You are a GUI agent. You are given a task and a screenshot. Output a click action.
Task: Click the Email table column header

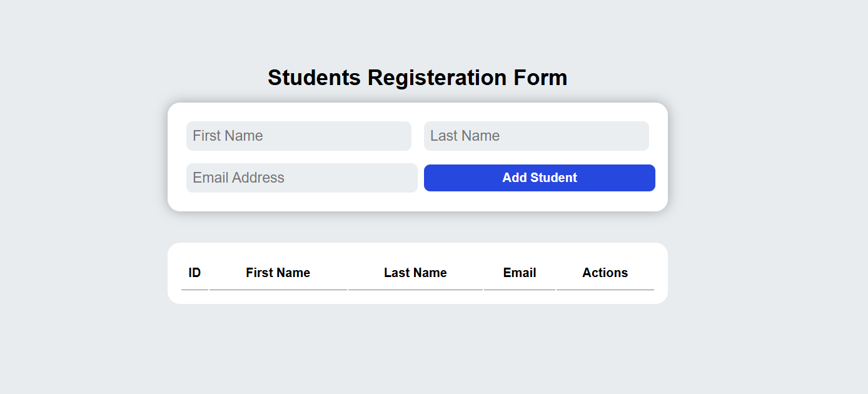point(520,273)
